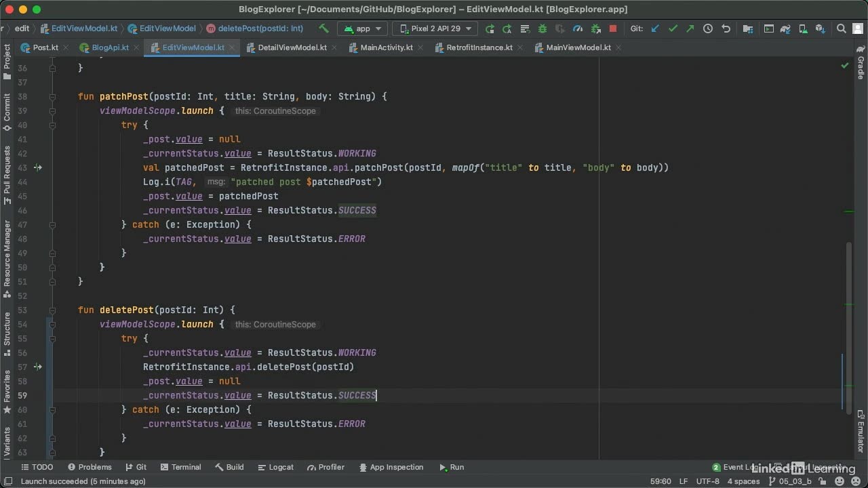
Task: Open the Resource Manager tool window
Action: tap(7, 258)
